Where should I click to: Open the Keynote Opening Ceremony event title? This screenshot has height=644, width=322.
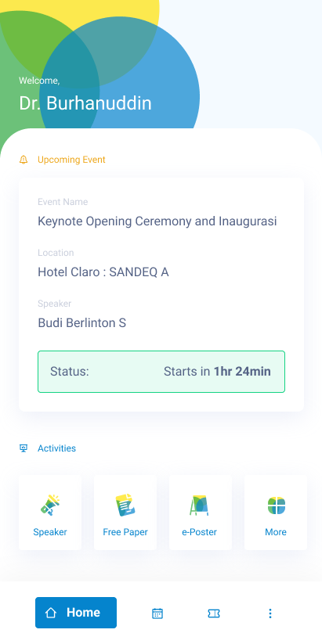coord(157,221)
